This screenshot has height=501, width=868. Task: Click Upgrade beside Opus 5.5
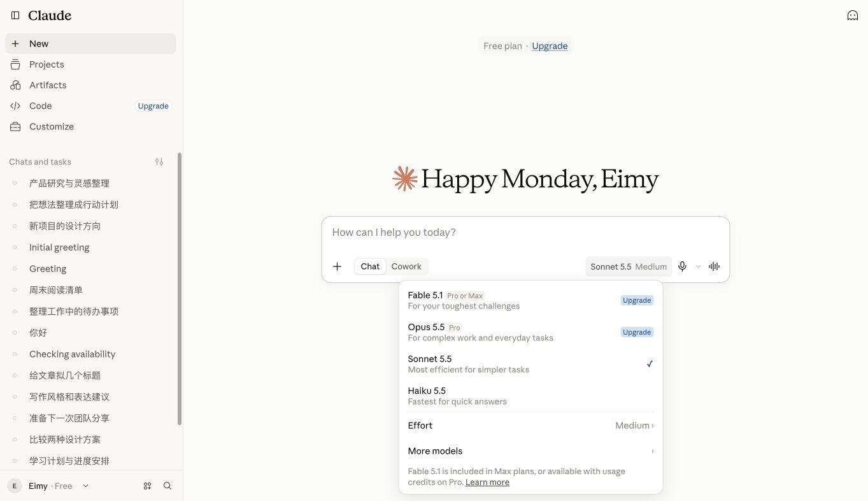pyautogui.click(x=637, y=332)
